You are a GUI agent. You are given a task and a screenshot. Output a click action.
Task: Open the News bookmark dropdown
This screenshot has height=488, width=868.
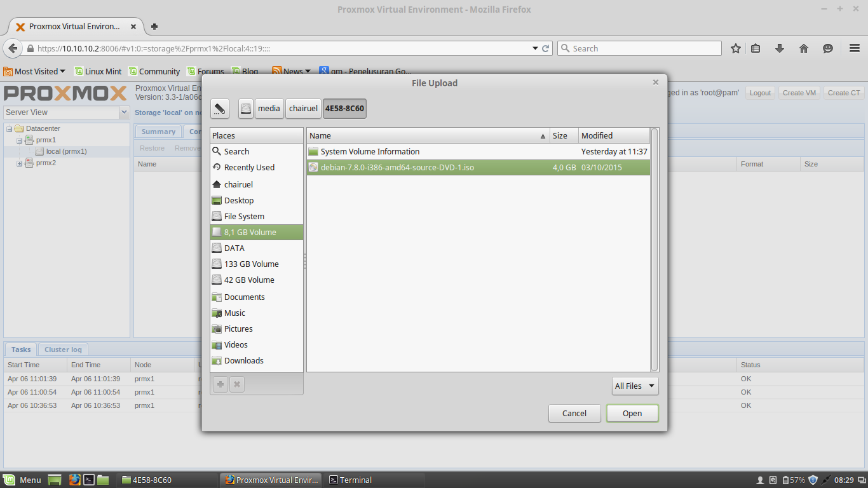tap(292, 71)
